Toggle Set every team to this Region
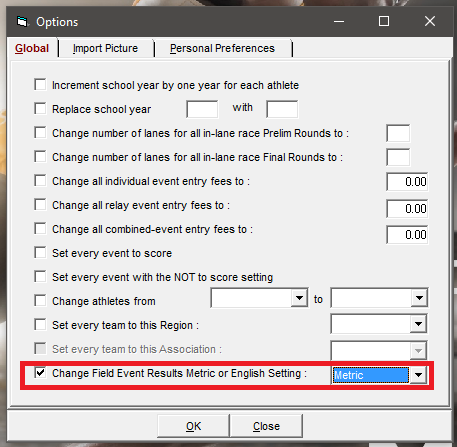The height and width of the screenshot is (447, 457). 40,324
